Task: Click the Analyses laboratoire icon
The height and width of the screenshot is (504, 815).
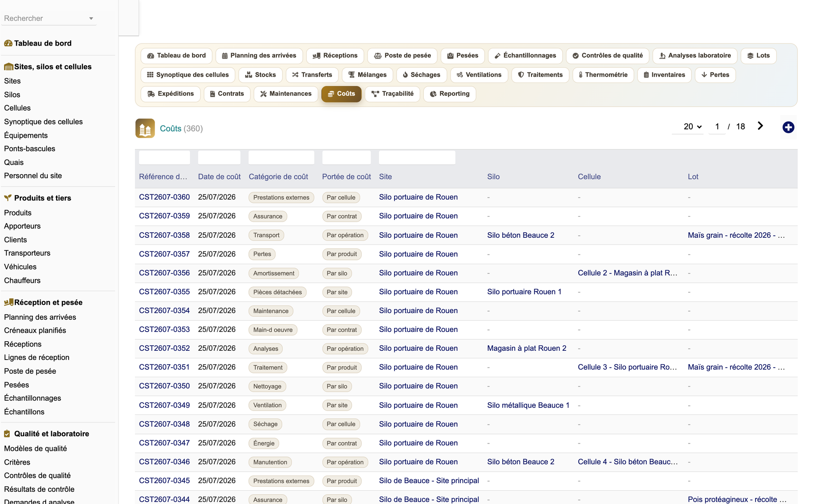Action: point(663,56)
